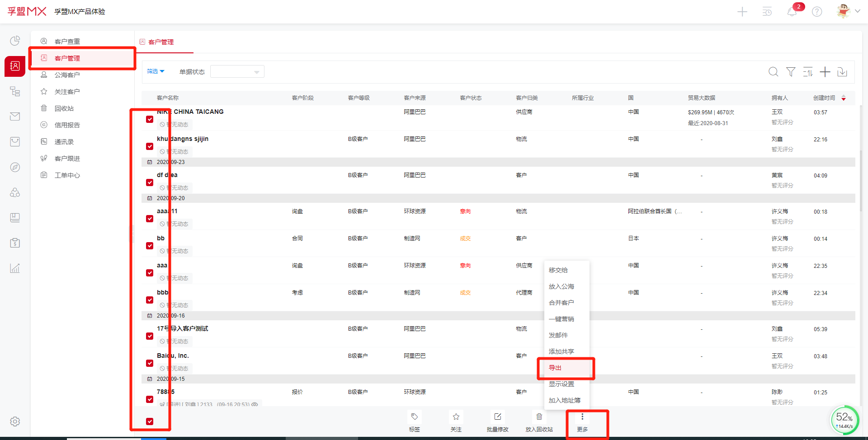The image size is (868, 440).
Task: Click the plus icon to add customer
Action: pyautogui.click(x=825, y=72)
